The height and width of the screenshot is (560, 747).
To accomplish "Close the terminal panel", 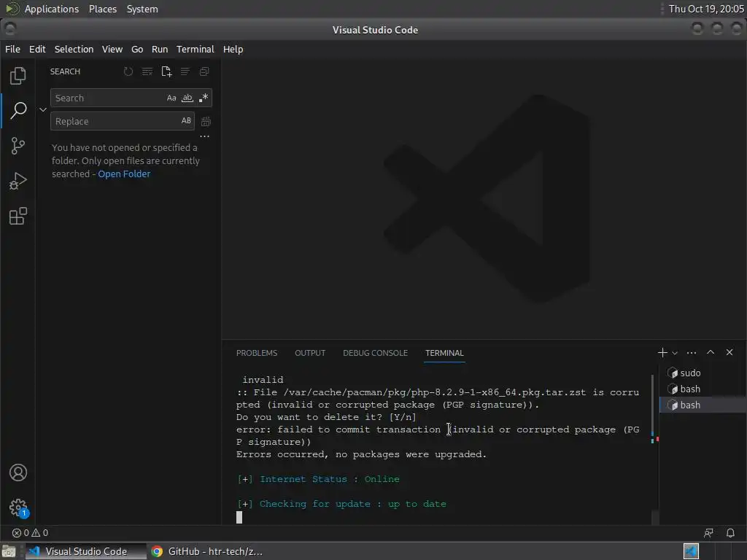I will click(729, 352).
